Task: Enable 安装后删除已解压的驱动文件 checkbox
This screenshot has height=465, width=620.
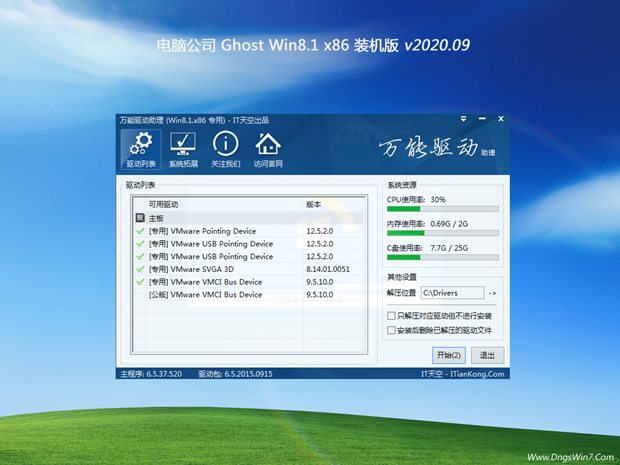Action: (x=391, y=330)
